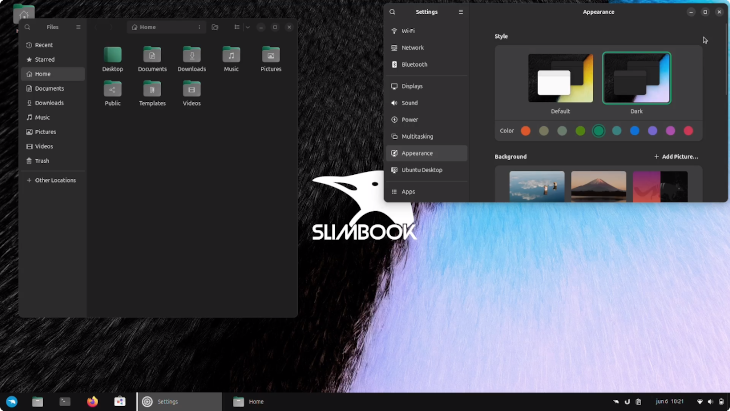Select Appearance in Settings sidebar

coord(426,153)
